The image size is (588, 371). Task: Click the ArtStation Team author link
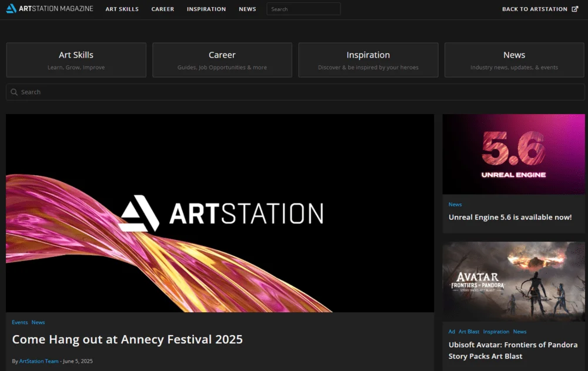pyautogui.click(x=38, y=361)
